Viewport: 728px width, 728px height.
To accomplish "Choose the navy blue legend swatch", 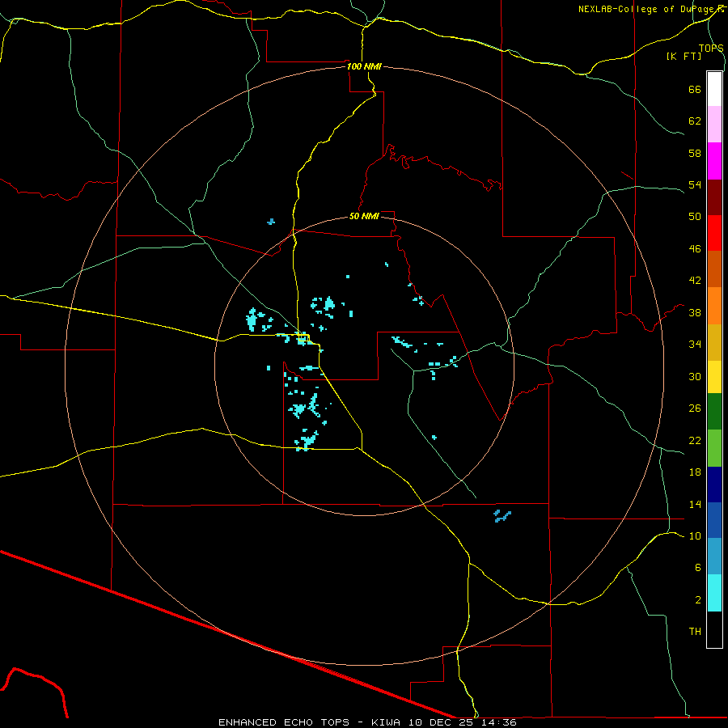I will pyautogui.click(x=714, y=485).
